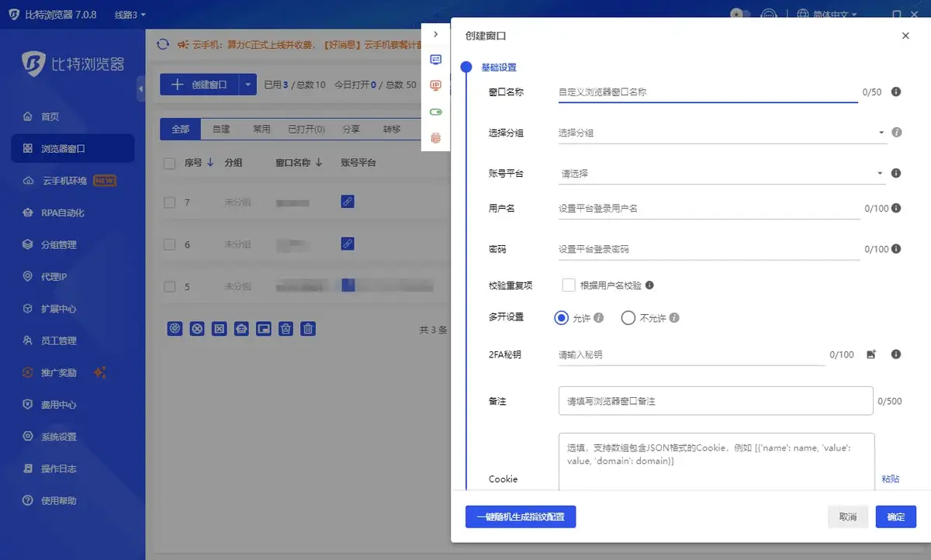Switch to the 已打开(0) tab
This screenshot has height=560, width=931.
(x=306, y=129)
